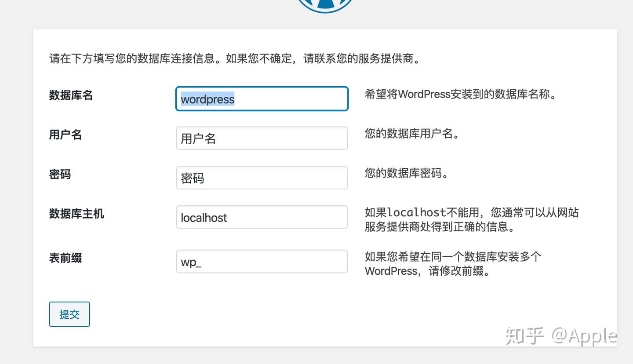
Task: Select the 密码 input field
Action: pyautogui.click(x=262, y=178)
